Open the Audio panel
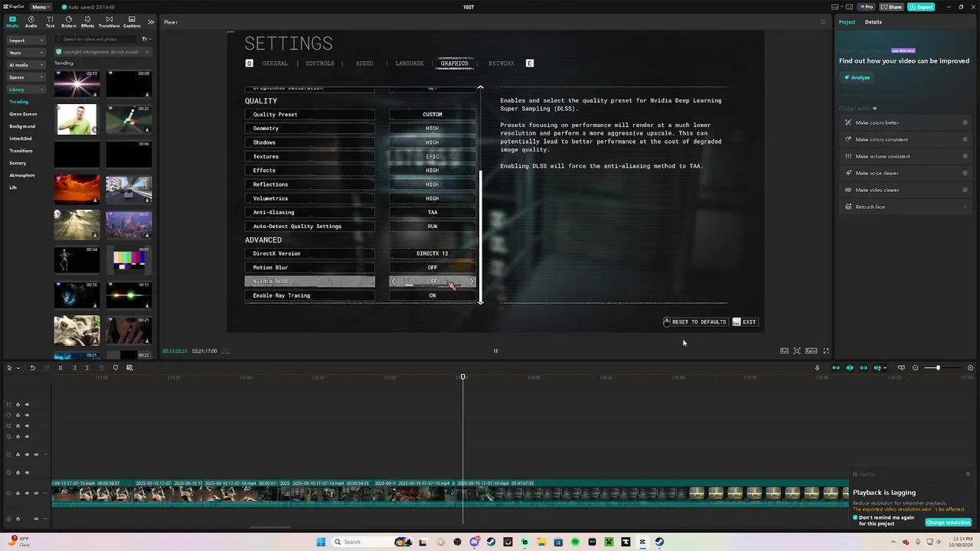The image size is (980, 551). point(31,21)
